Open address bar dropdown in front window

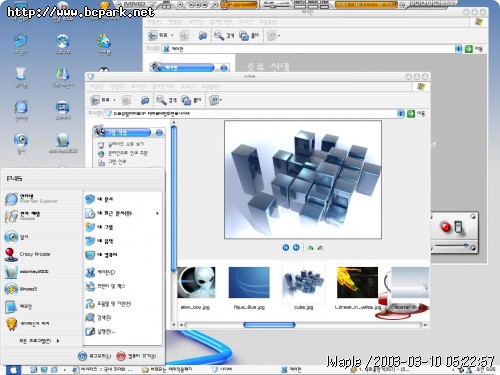[x=401, y=114]
